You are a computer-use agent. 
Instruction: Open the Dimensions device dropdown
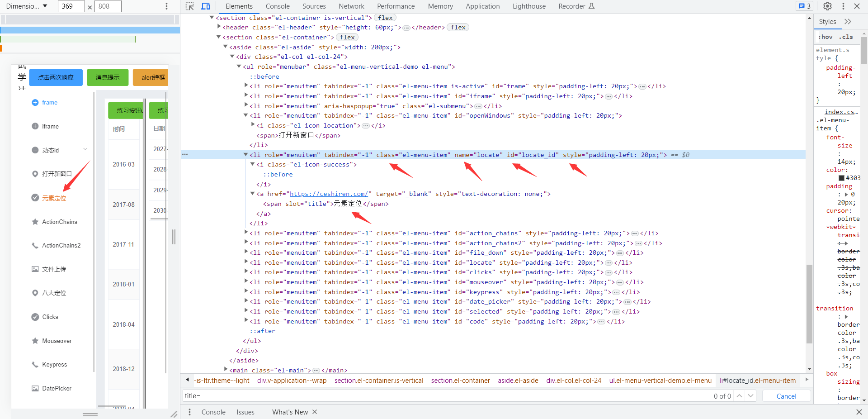[x=27, y=6]
